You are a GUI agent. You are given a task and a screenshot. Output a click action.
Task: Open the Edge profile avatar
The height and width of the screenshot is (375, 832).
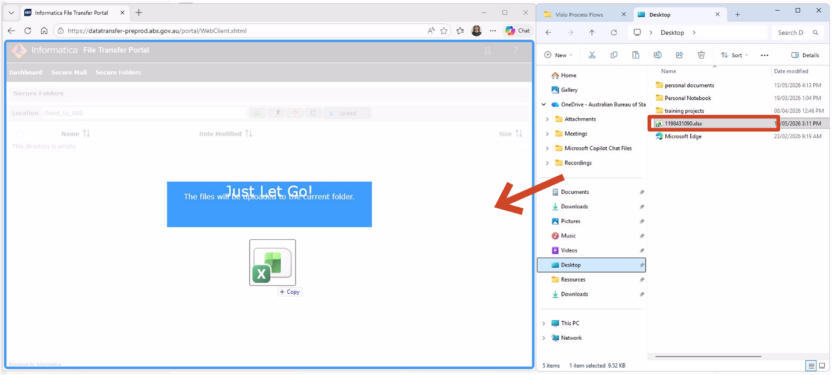476,31
